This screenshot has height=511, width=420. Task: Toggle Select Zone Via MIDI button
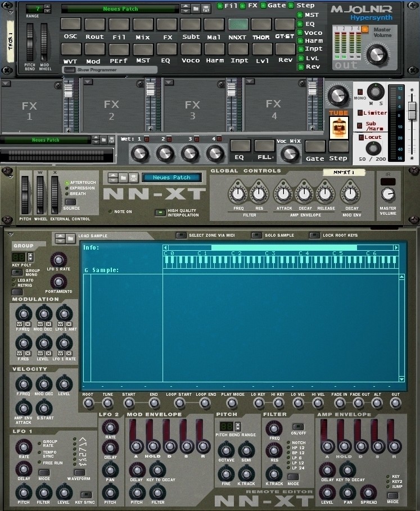coord(181,235)
